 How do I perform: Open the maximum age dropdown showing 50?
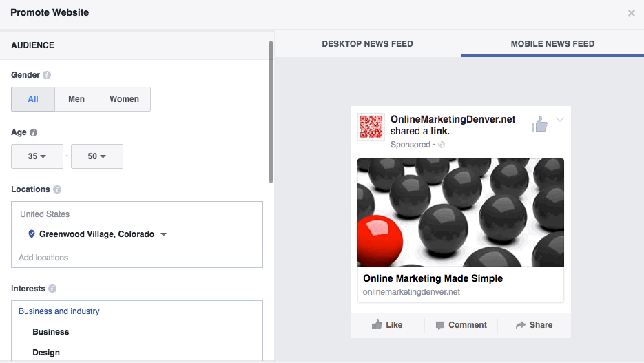pyautogui.click(x=97, y=156)
